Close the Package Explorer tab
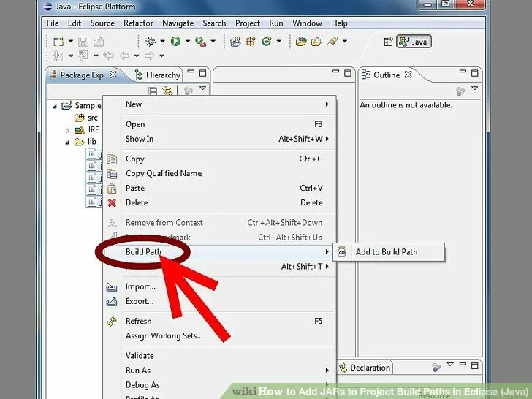532x399 pixels. [113, 75]
